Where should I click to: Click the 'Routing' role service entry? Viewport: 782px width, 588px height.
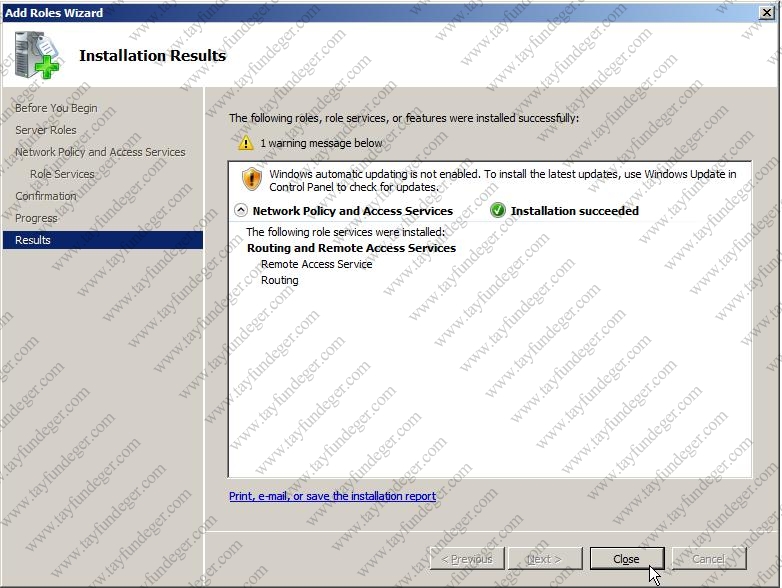280,280
